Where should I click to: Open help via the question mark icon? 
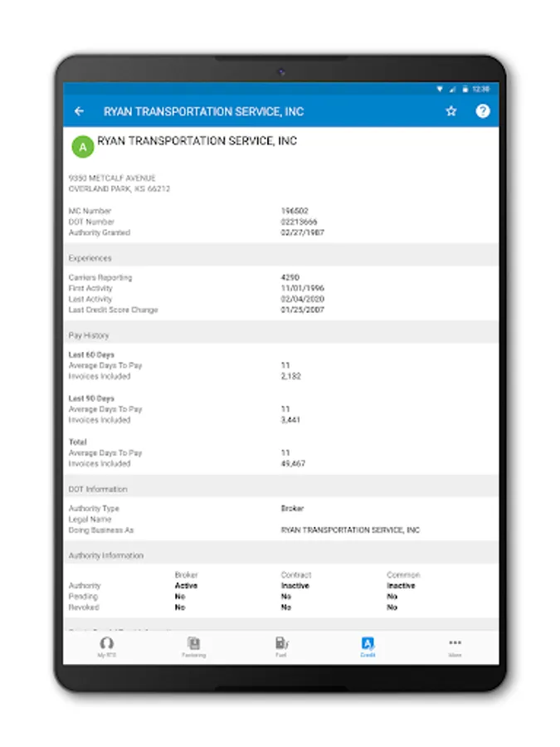(482, 111)
